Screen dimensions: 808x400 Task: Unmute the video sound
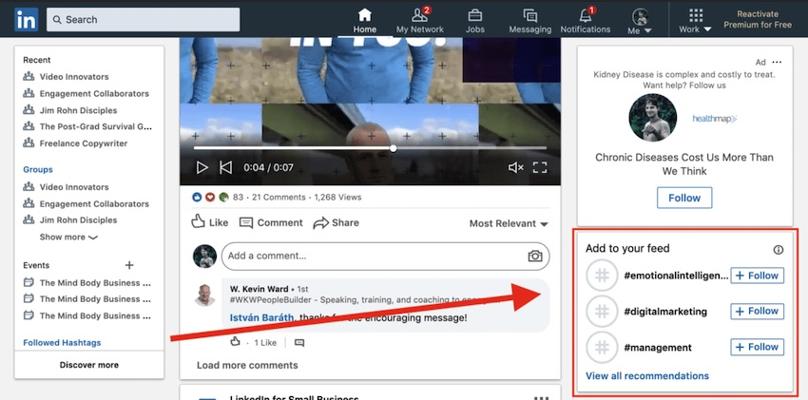tap(515, 168)
